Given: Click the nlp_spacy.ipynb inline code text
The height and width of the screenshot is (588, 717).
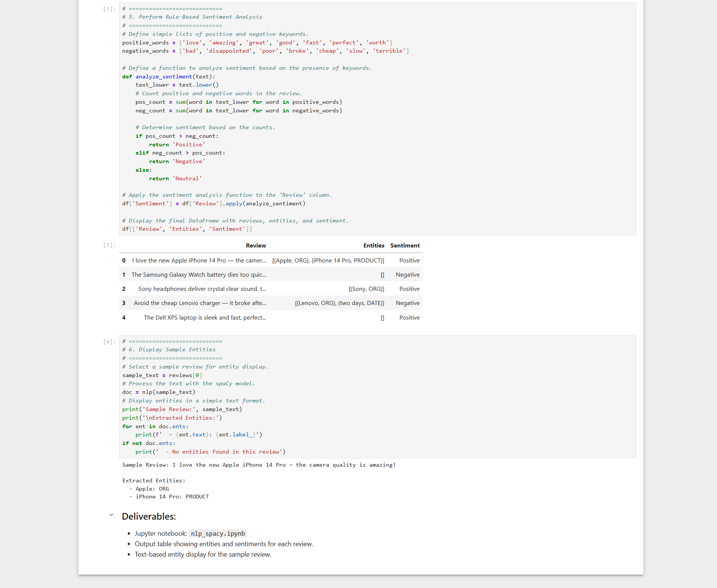Looking at the screenshot, I should [x=218, y=533].
